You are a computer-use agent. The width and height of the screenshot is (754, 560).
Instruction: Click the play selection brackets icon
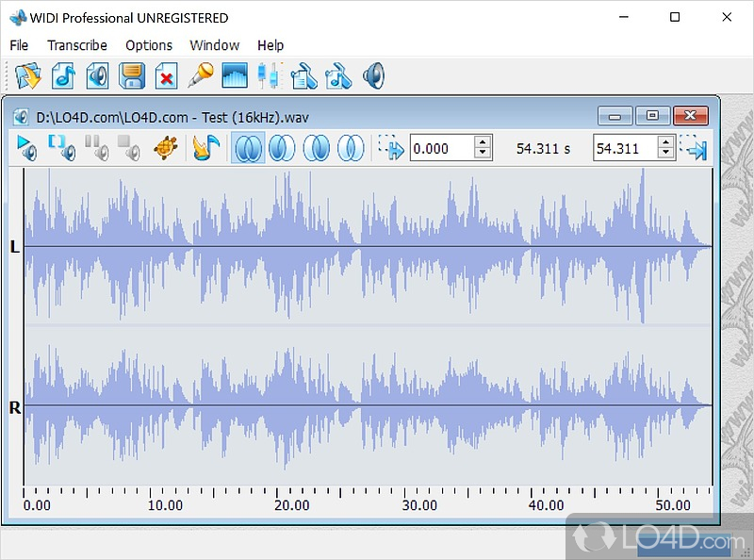pyautogui.click(x=61, y=148)
